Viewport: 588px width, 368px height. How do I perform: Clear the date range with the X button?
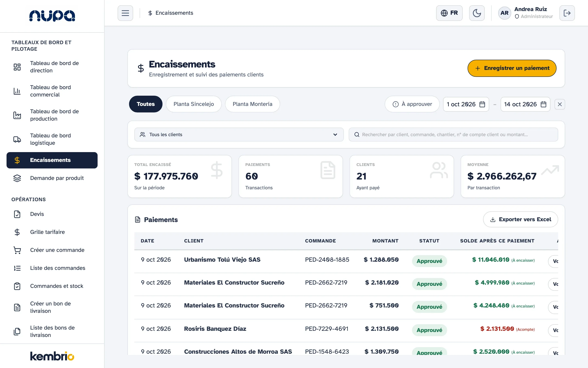560,104
